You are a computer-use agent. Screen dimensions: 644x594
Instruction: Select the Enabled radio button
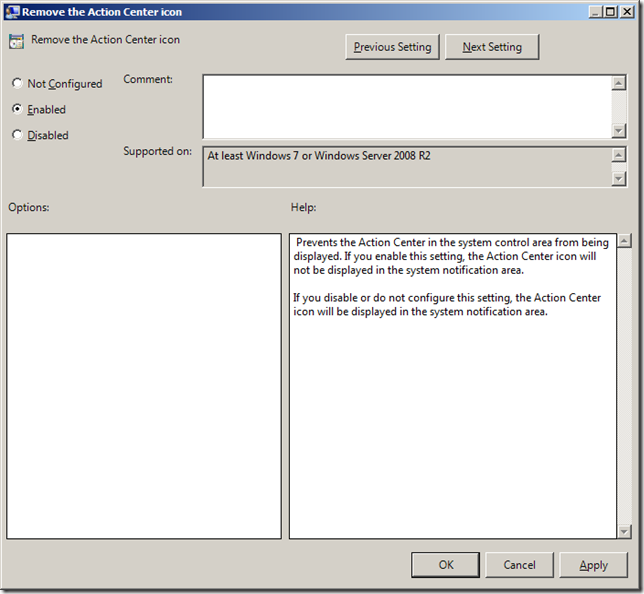point(17,109)
